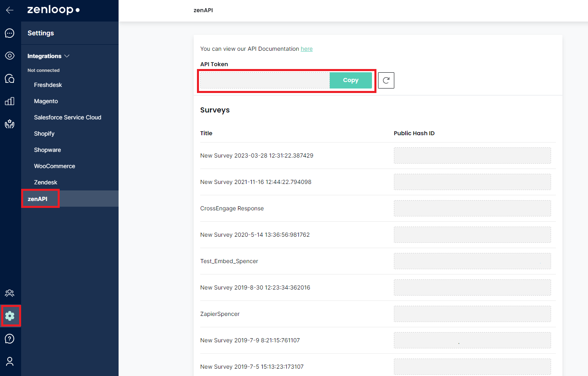The height and width of the screenshot is (376, 588).
Task: Click the 'API Token' label
Action: 214,64
